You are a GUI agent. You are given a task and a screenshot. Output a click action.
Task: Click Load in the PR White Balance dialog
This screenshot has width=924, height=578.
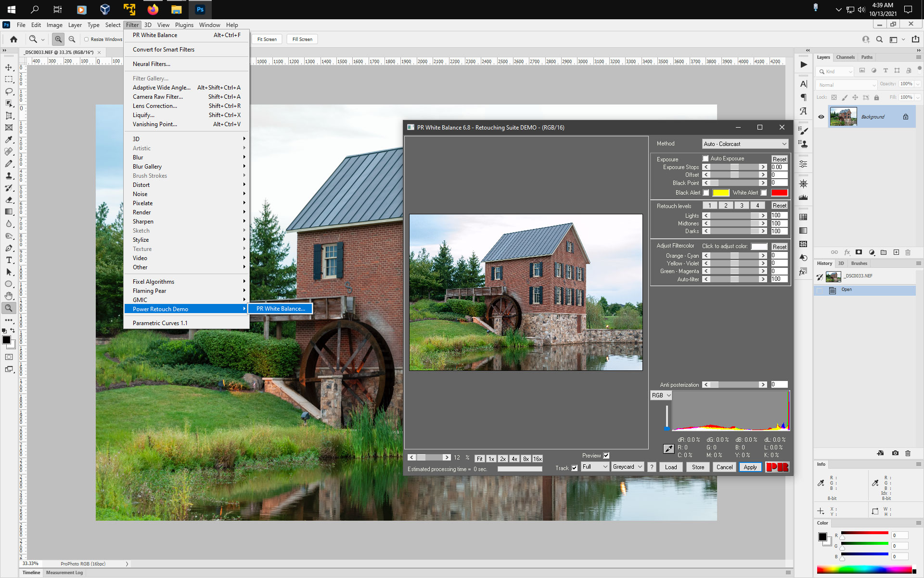671,467
